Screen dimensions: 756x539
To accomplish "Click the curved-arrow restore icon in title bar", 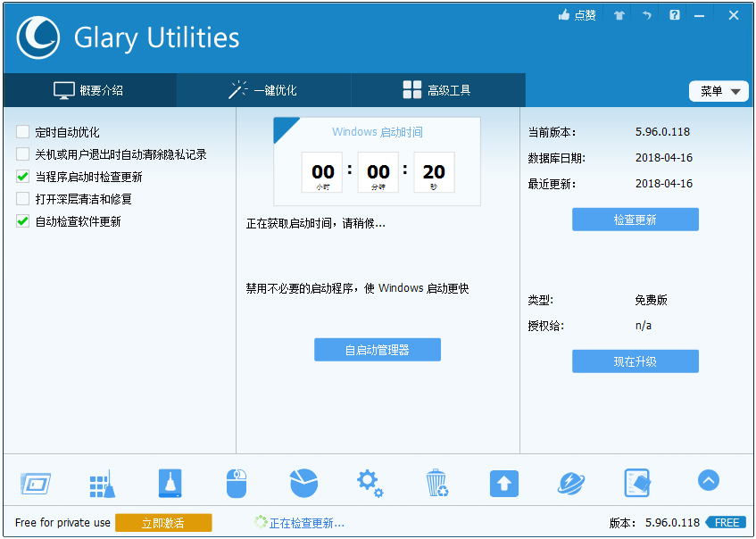I will 646,15.
